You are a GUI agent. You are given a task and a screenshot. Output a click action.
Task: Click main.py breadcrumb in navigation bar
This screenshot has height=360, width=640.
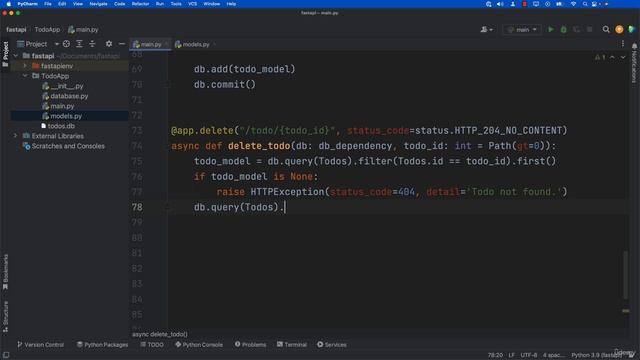click(83, 29)
